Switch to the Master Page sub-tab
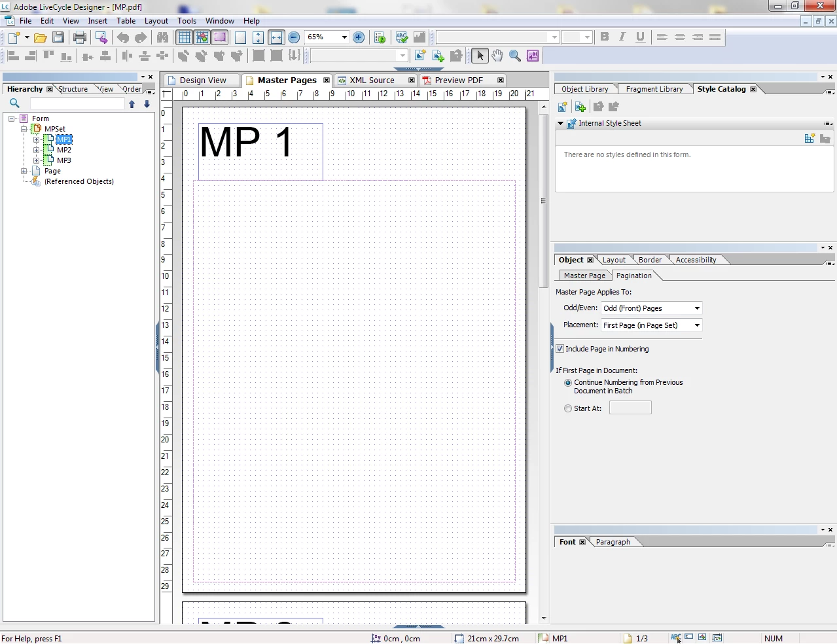This screenshot has width=837, height=644. click(x=584, y=276)
